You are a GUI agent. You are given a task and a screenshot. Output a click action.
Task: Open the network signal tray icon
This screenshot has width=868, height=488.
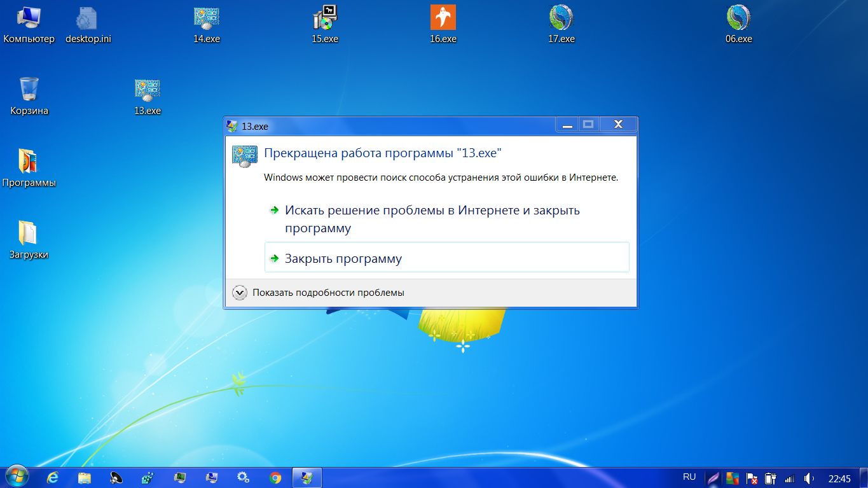pyautogui.click(x=790, y=478)
